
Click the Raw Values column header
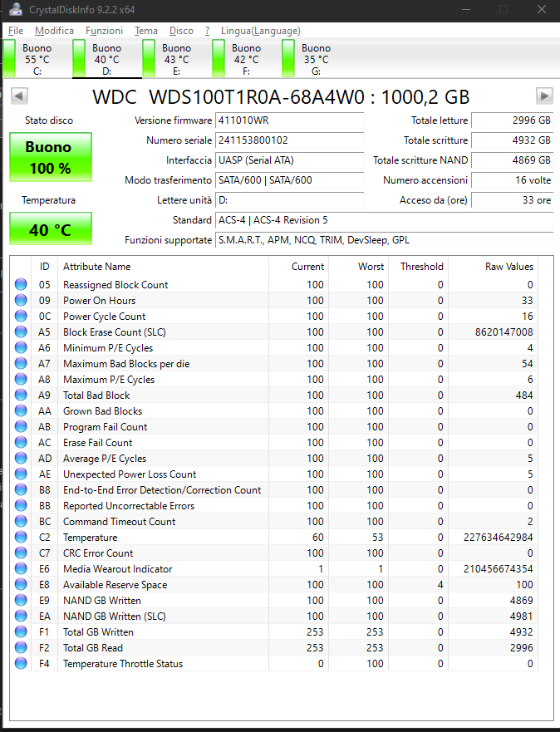tap(493, 267)
